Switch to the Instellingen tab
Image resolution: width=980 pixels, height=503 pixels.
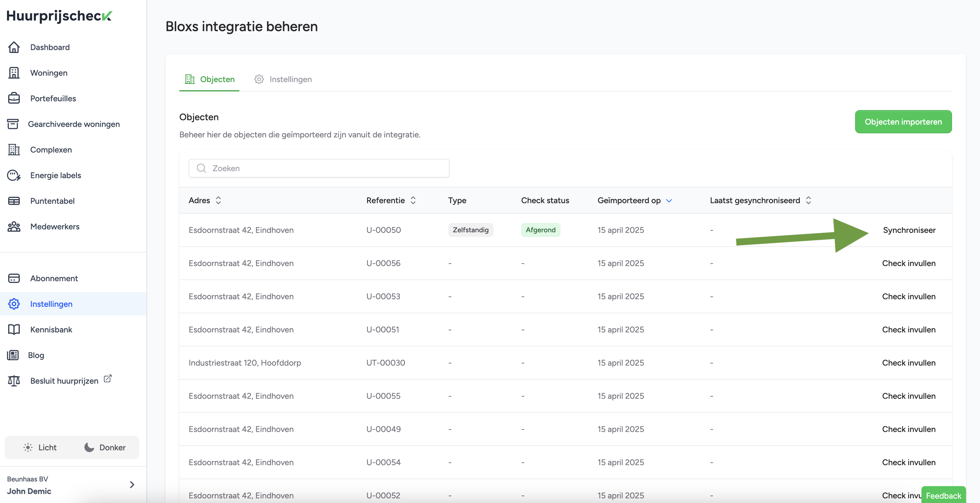(283, 79)
